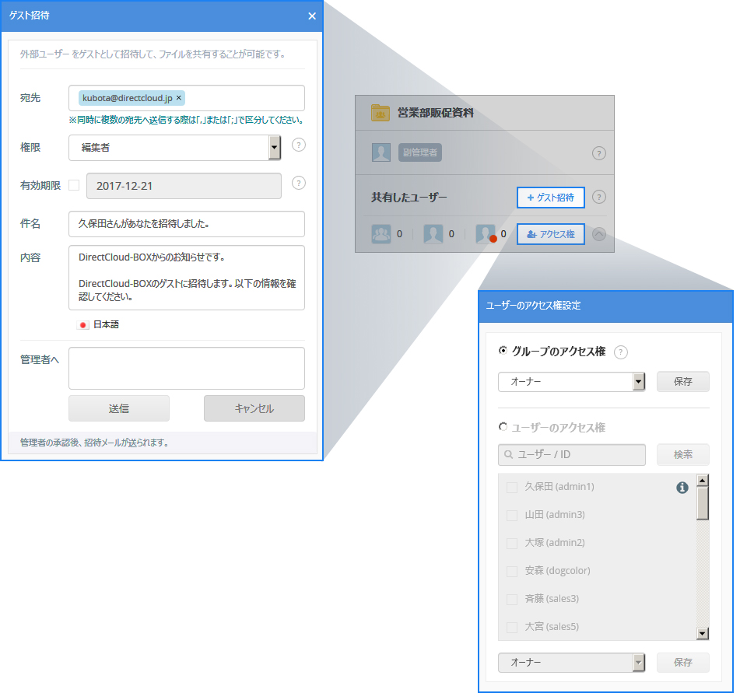Click the help icon next to 権限 dropdown
This screenshot has height=700, width=747.
click(298, 145)
